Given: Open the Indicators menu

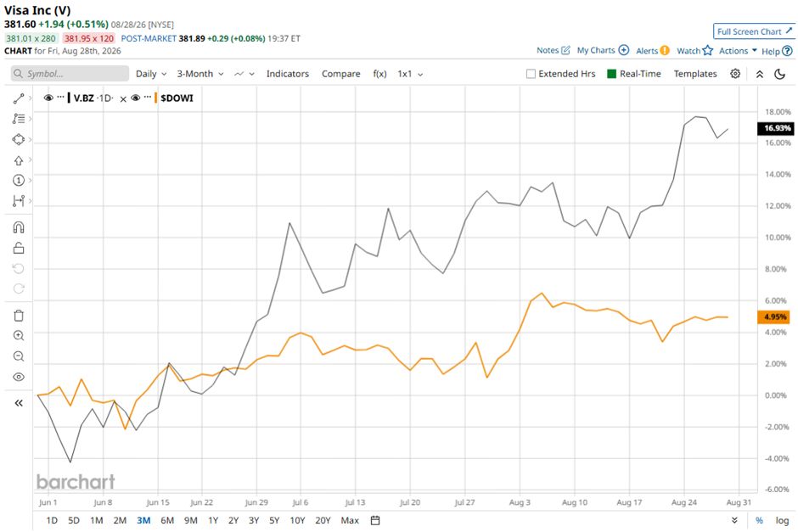Looking at the screenshot, I should pos(288,74).
